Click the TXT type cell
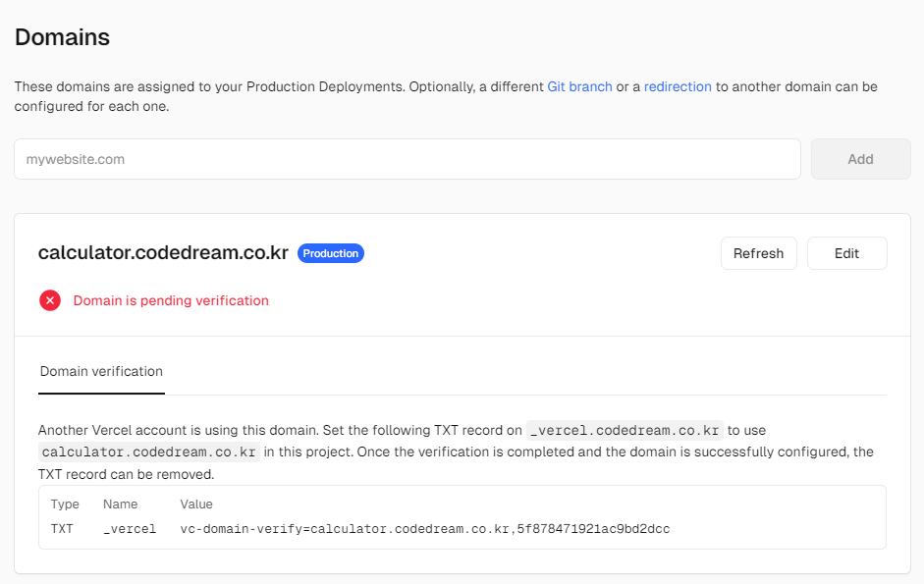This screenshot has height=584, width=924. tap(62, 529)
